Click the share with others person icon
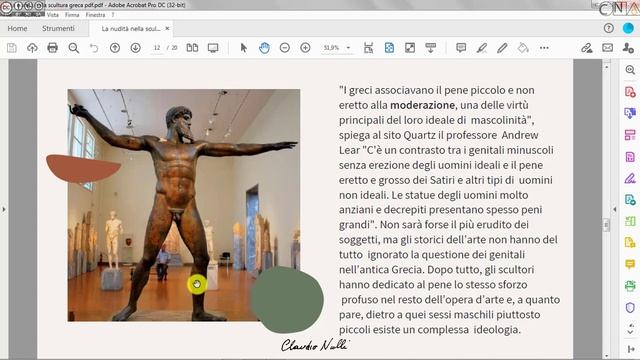Screen dimensions: 640x360 628,48
